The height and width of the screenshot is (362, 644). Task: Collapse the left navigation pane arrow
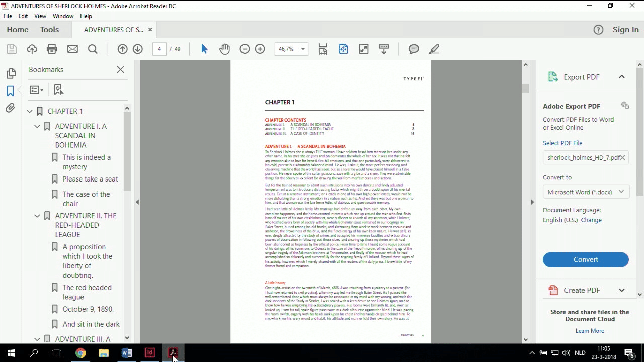coord(137,202)
